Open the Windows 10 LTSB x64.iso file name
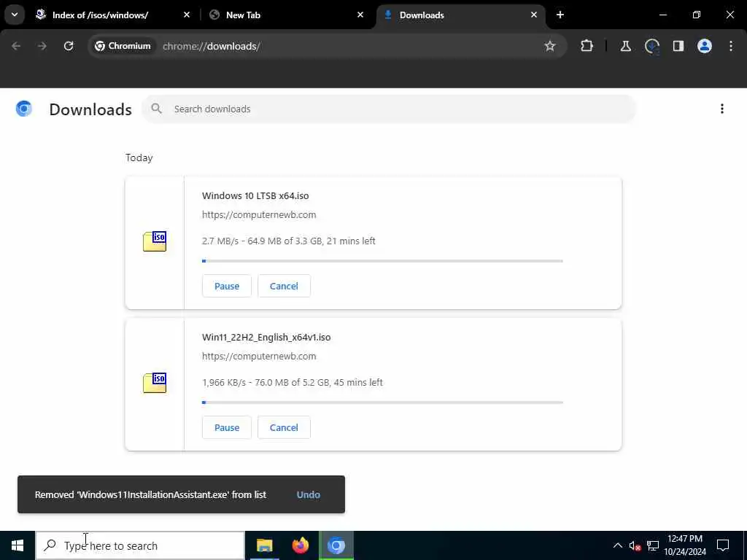Viewport: 747px width, 560px height. coord(255,195)
